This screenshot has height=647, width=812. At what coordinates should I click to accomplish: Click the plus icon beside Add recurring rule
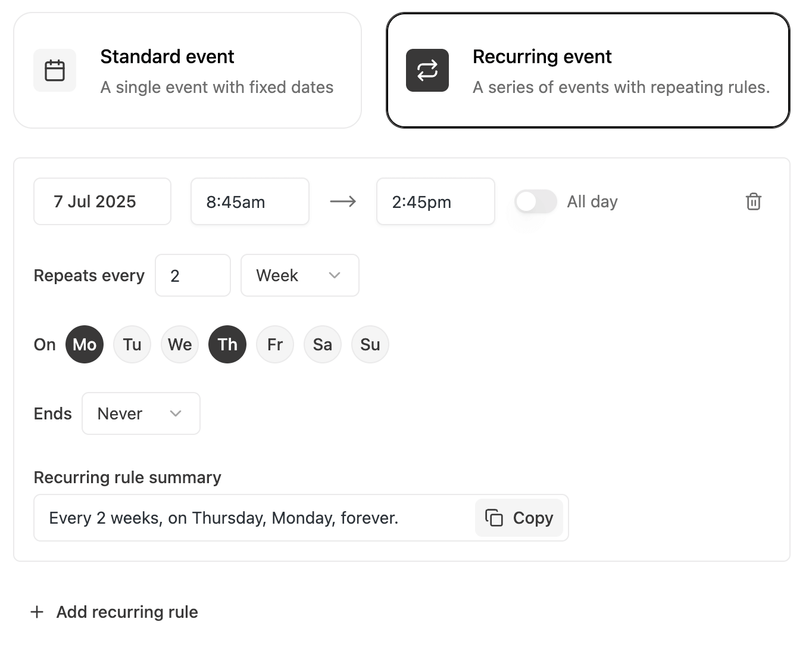pyautogui.click(x=38, y=612)
